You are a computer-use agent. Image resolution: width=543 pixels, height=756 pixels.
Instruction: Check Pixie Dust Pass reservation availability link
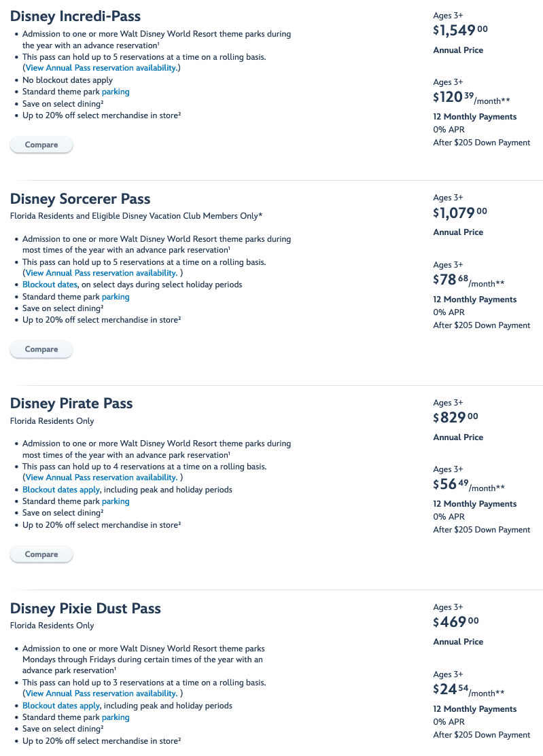point(101,694)
